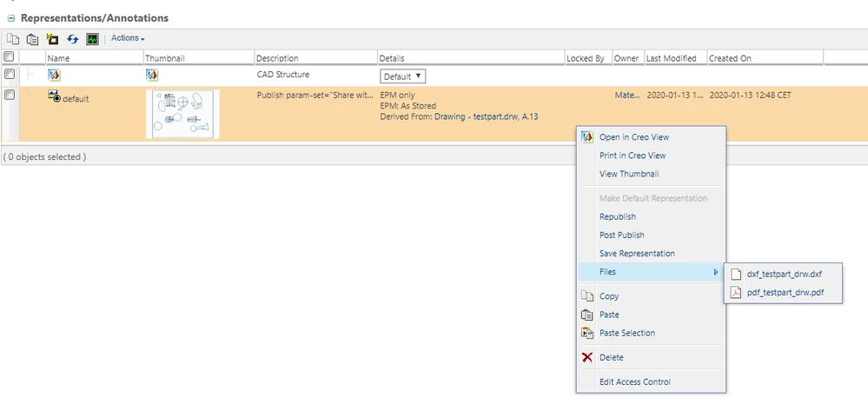The height and width of the screenshot is (411, 868).
Task: Click the new representation toolbar icon
Action: point(53,39)
